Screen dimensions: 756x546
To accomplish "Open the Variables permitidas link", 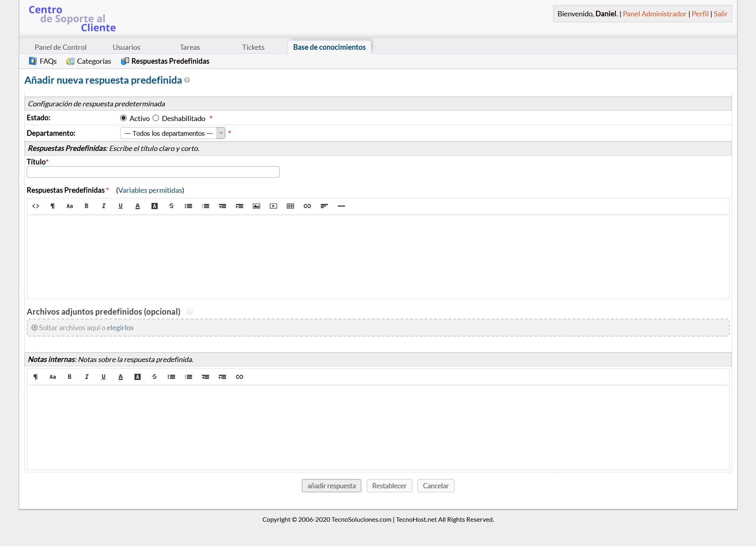I will pos(150,190).
